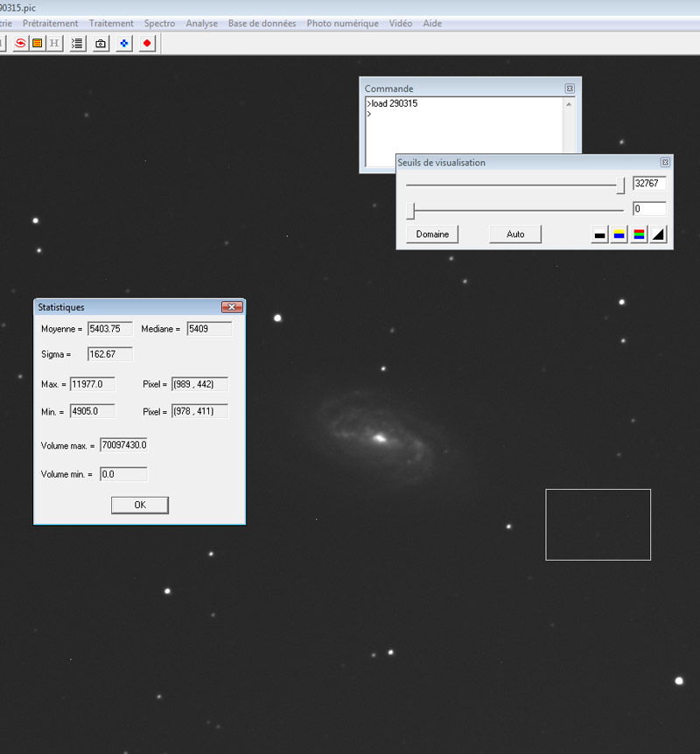Screen dimensions: 700x754
Task: Click the Mediane value 5409
Action: coord(209,329)
